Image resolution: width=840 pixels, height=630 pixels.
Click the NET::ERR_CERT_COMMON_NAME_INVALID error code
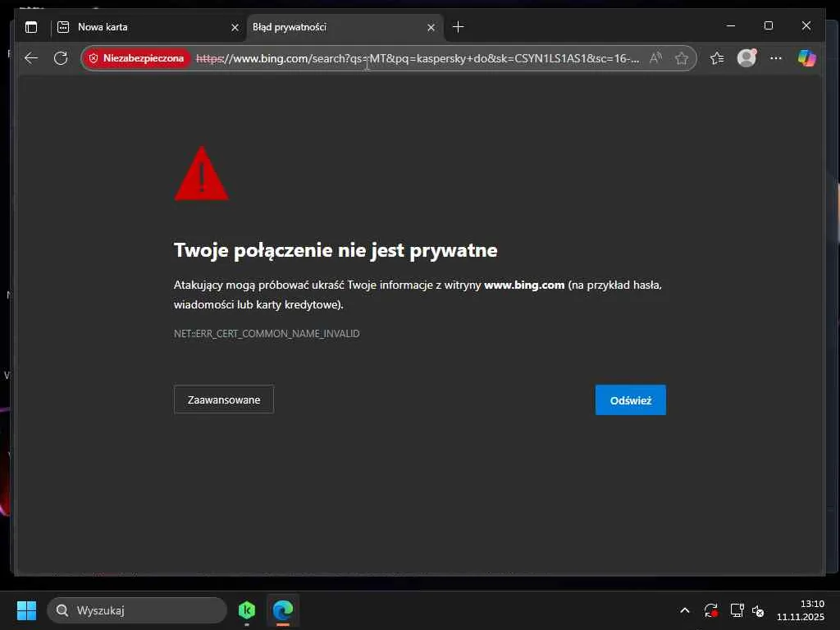coord(267,334)
